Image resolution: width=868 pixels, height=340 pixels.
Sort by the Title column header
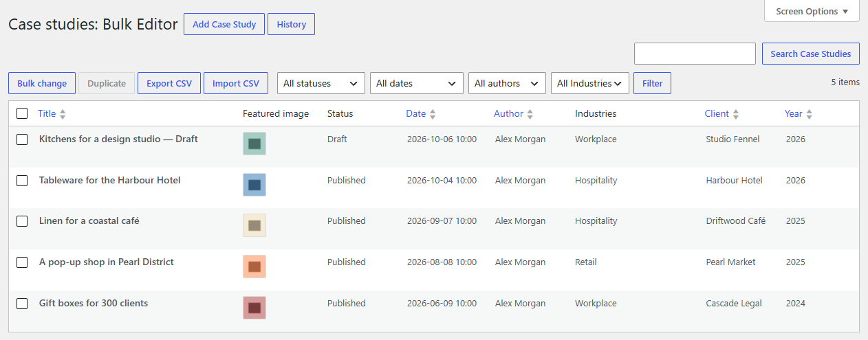coord(47,114)
